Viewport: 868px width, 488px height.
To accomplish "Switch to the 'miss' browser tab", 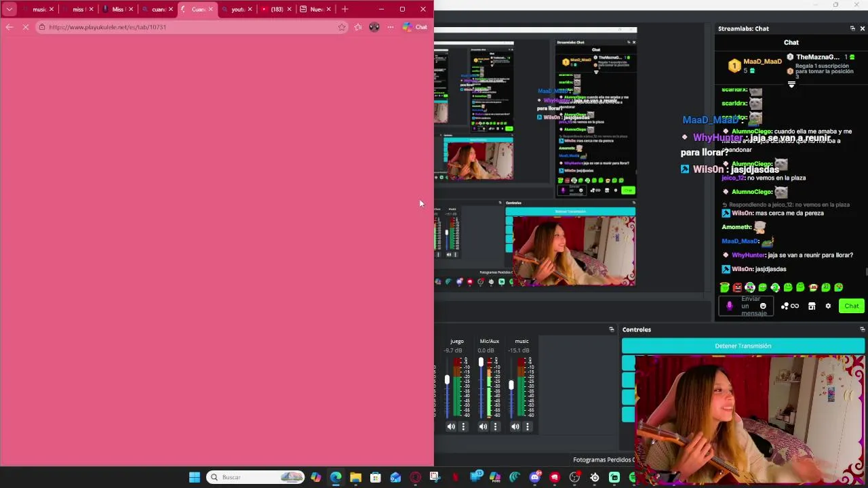I will [x=77, y=9].
